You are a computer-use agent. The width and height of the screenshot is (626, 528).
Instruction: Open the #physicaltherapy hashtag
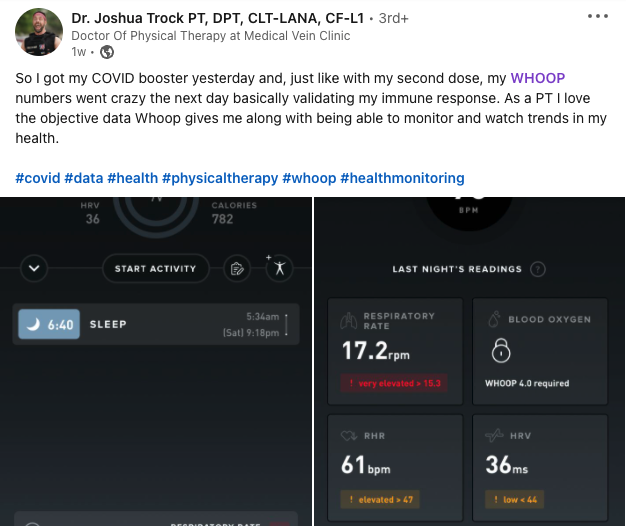click(220, 178)
